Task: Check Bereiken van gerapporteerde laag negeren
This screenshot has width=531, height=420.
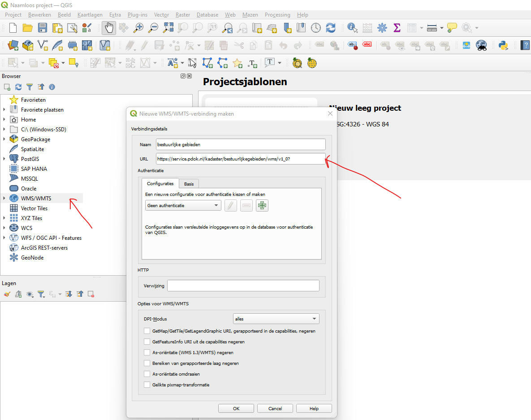Action: click(147, 363)
